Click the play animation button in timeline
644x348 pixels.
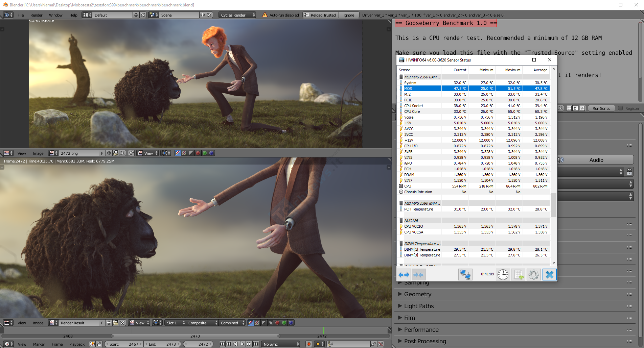click(x=242, y=344)
